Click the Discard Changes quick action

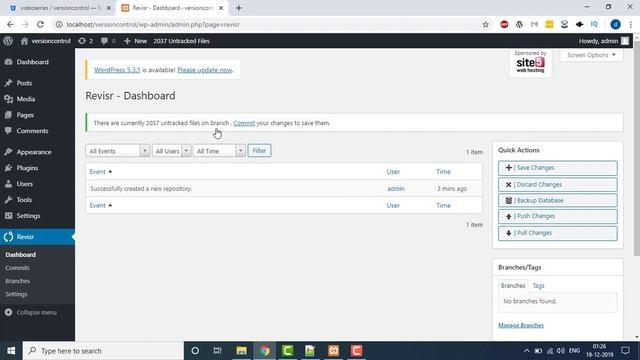558,184
